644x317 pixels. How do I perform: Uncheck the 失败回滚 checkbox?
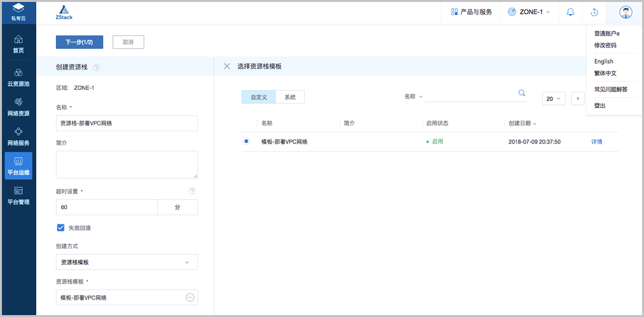coord(61,228)
